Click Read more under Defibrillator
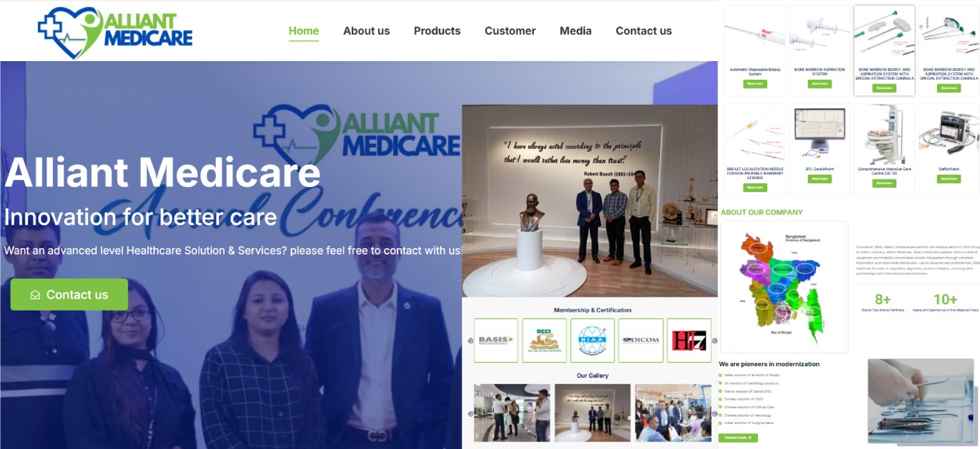 point(949,179)
